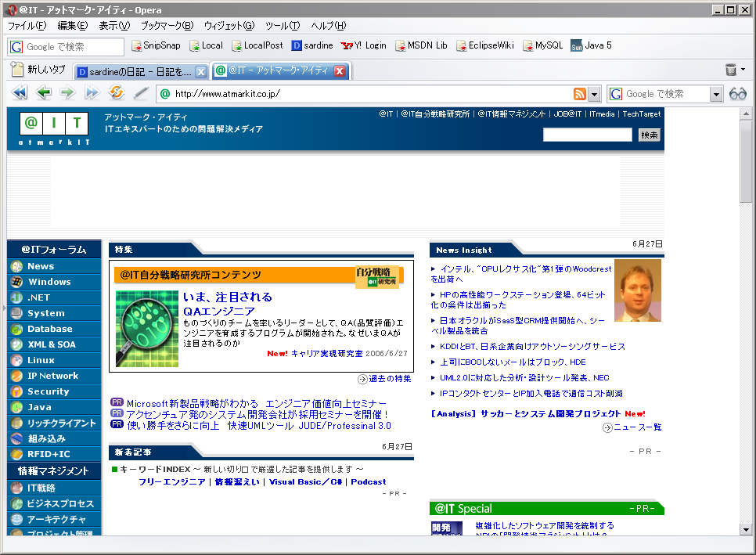Open the .NET forum link
This screenshot has width=756, height=555.
pyautogui.click(x=54, y=297)
